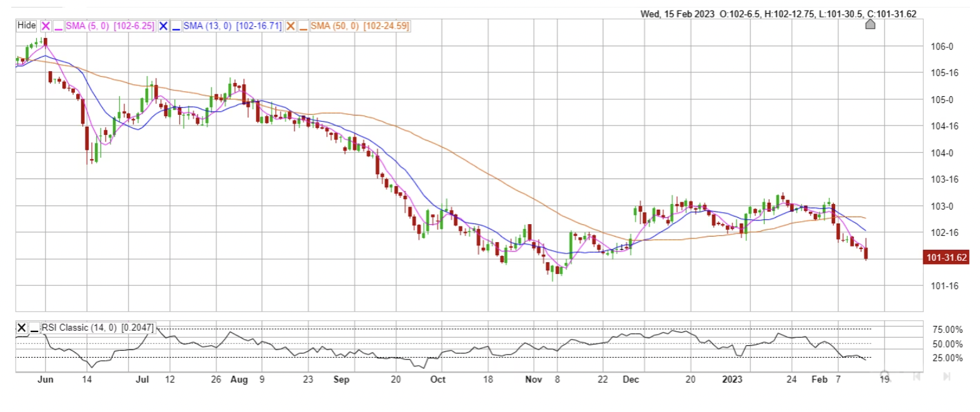Jump to latest bar with skip-forward icon
The height and width of the screenshot is (412, 980).
tap(946, 376)
